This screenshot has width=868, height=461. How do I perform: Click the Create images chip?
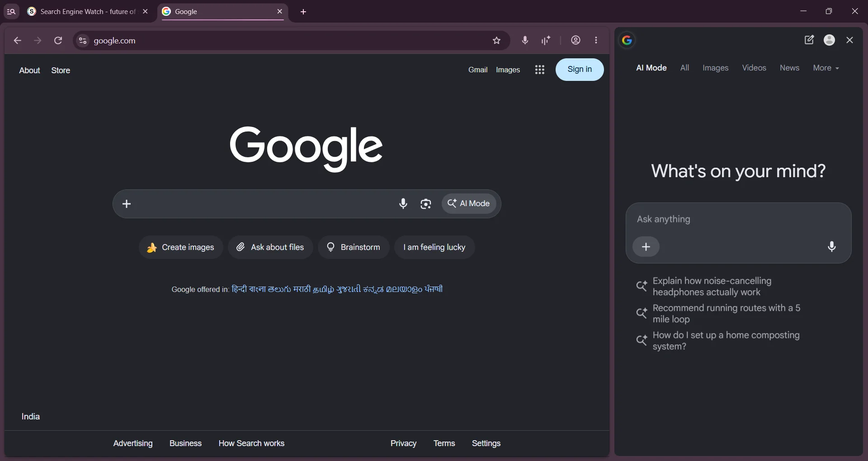click(181, 247)
